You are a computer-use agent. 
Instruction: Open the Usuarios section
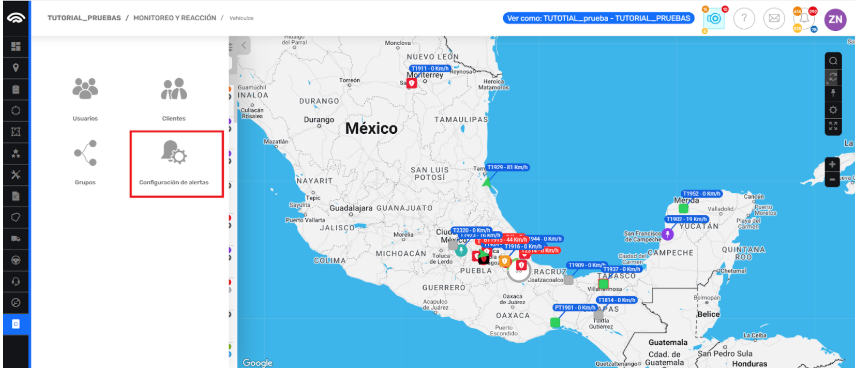click(x=85, y=99)
